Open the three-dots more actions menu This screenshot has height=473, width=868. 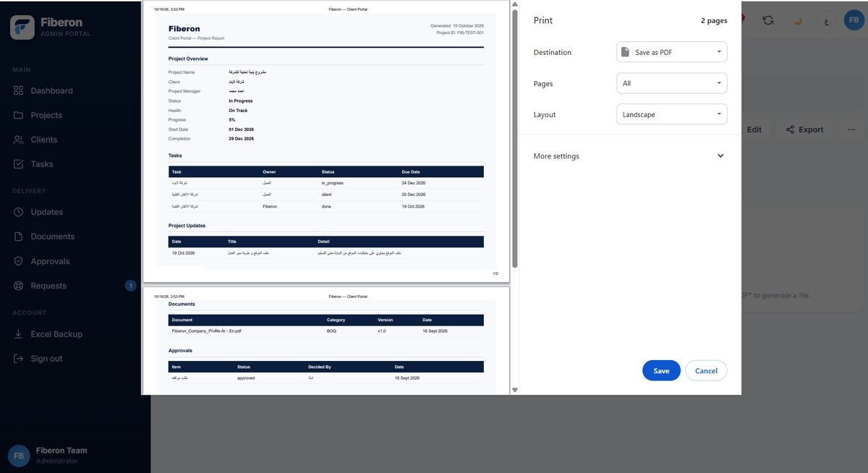(x=851, y=129)
